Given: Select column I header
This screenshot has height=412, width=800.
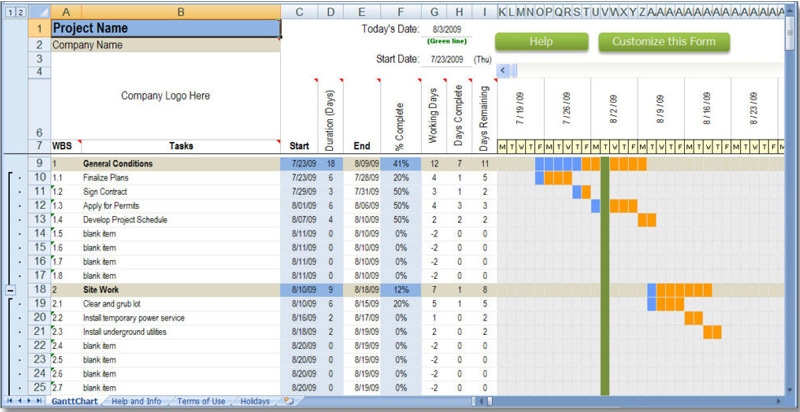Looking at the screenshot, I should 484,12.
